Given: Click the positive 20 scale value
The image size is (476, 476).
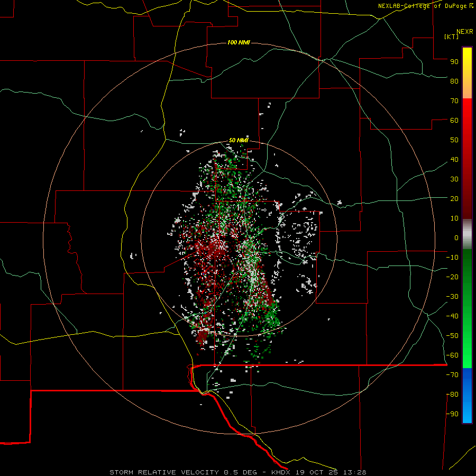Looking at the screenshot, I should (x=454, y=199).
